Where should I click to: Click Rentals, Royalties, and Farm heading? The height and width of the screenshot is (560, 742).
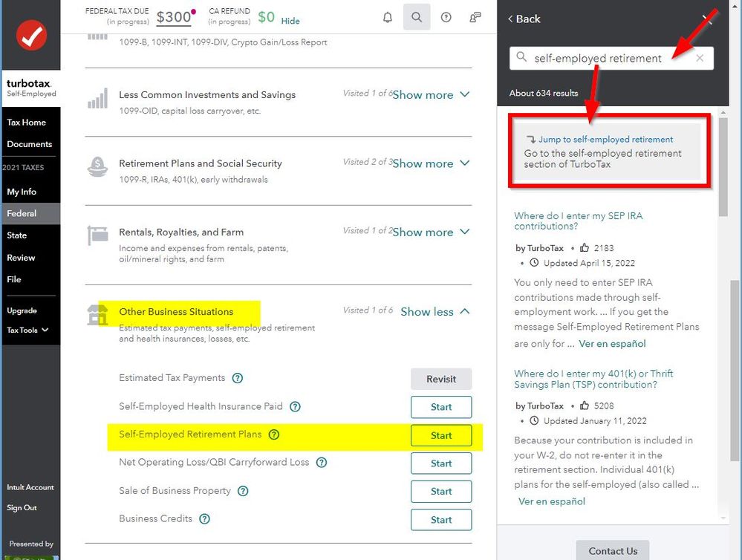click(x=181, y=232)
